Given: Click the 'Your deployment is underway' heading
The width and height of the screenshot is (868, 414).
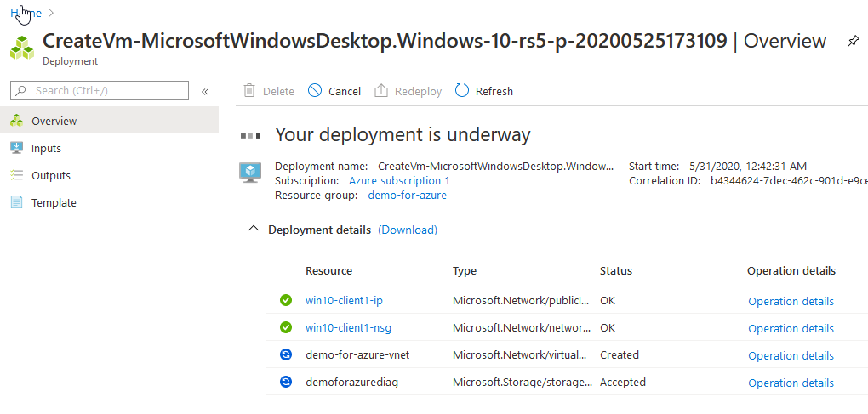Looking at the screenshot, I should (x=403, y=134).
